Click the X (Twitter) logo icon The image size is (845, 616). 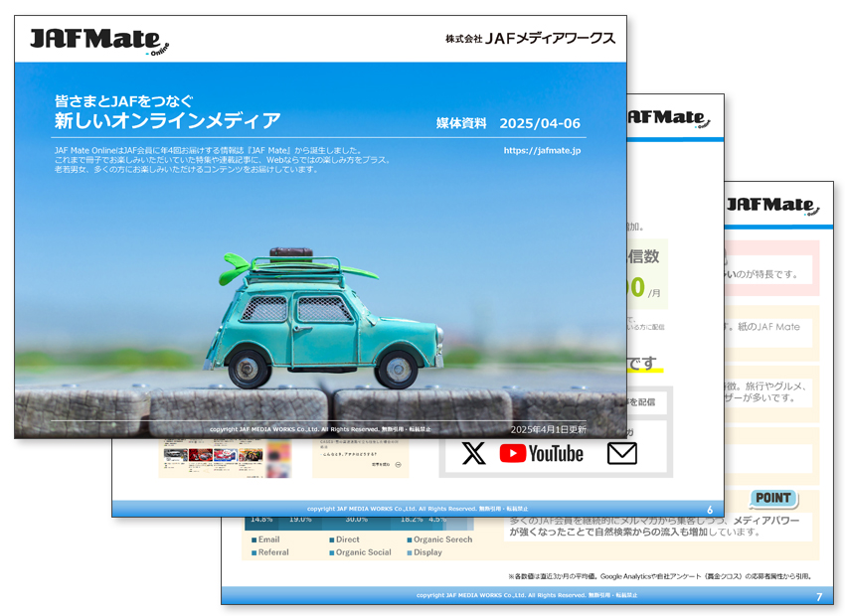[473, 453]
